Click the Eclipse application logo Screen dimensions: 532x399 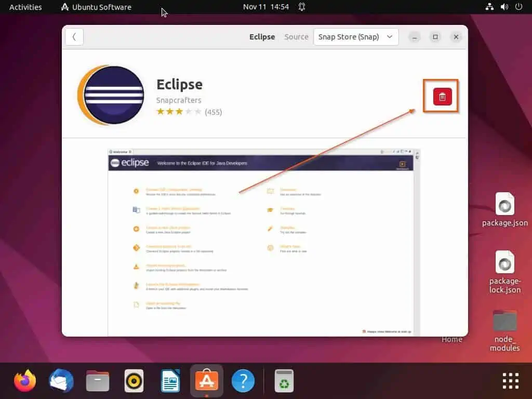[x=111, y=95]
